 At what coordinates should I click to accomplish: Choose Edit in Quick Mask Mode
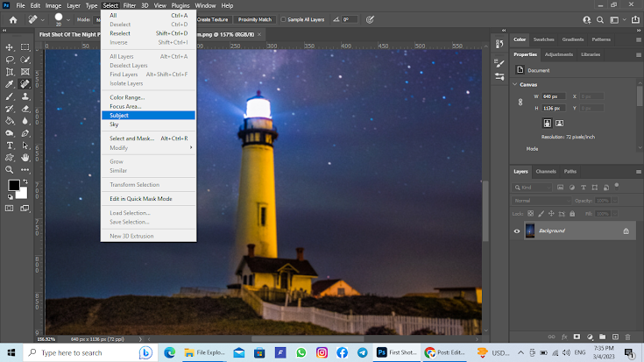point(148,199)
